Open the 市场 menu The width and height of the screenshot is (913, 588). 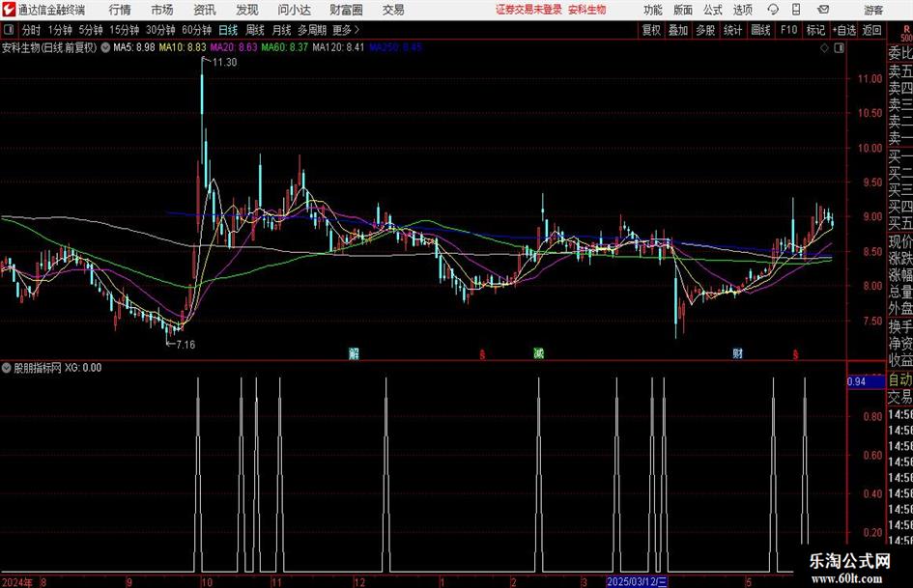pyautogui.click(x=162, y=10)
